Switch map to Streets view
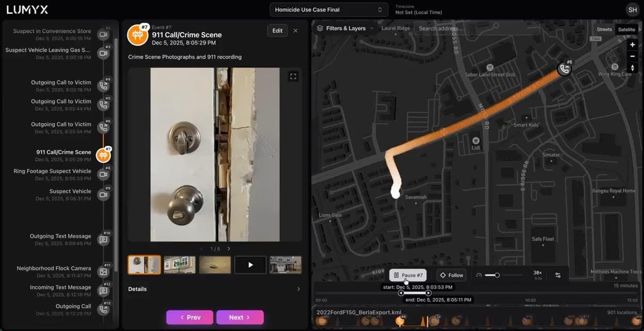The image size is (644, 331). point(604,29)
